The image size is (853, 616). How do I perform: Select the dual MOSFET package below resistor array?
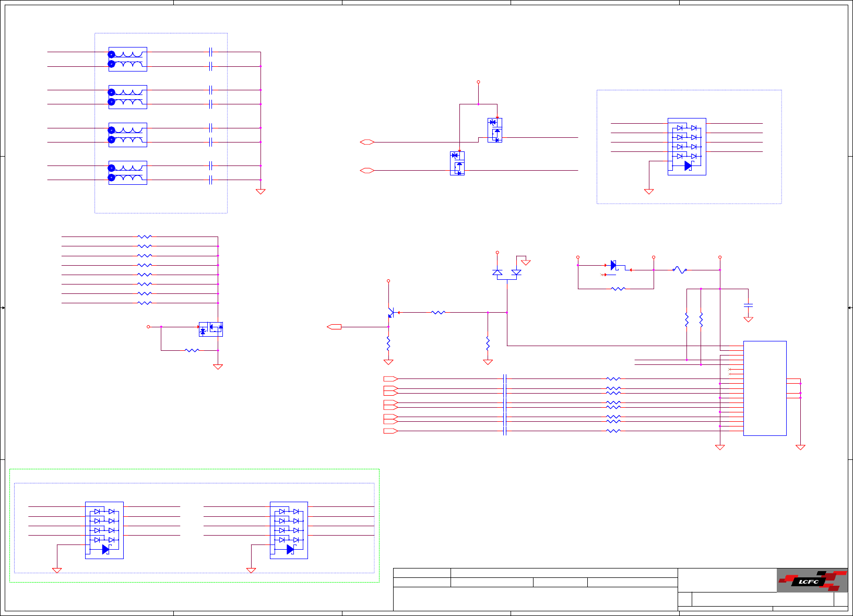click(x=211, y=329)
